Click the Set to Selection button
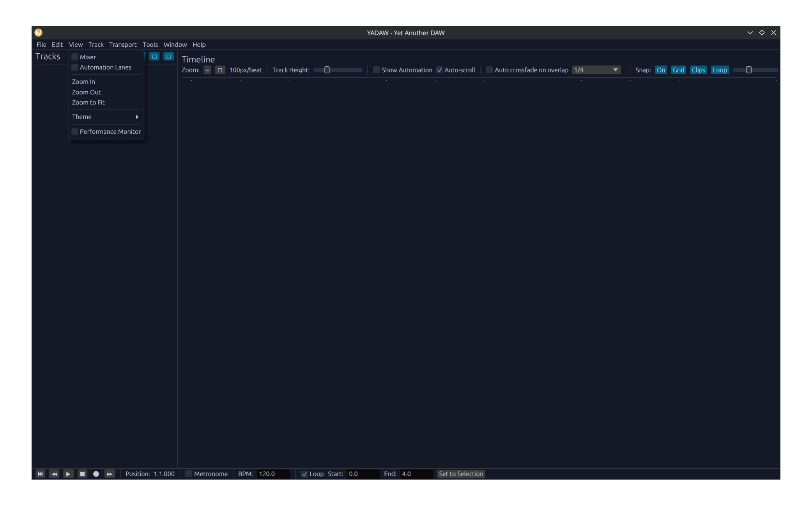Screen dimensions: 812x517 [461, 474]
